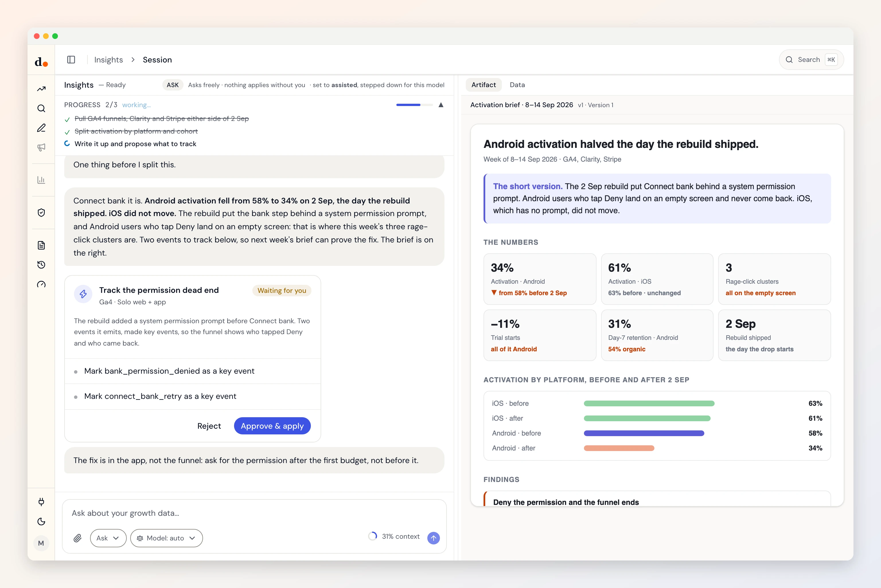Click the Waiting for you badge
The image size is (881, 588).
pyautogui.click(x=282, y=291)
